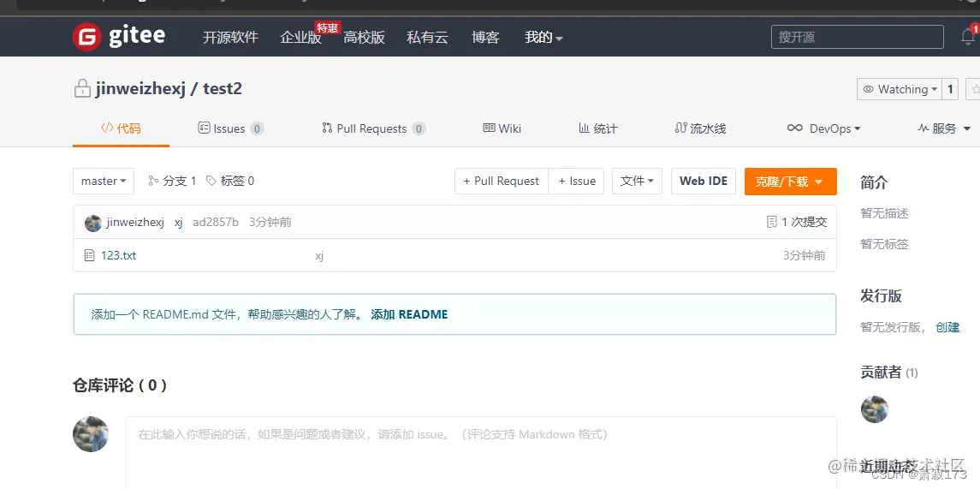The width and height of the screenshot is (980, 489).
Task: Open the committer avatar in the commit row
Action: pyautogui.click(x=93, y=223)
